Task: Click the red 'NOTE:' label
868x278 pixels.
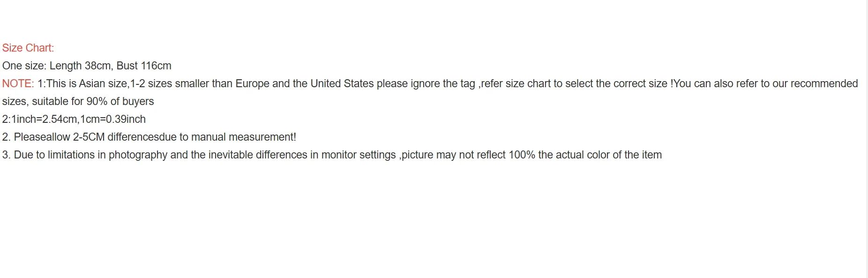Action: [x=18, y=83]
